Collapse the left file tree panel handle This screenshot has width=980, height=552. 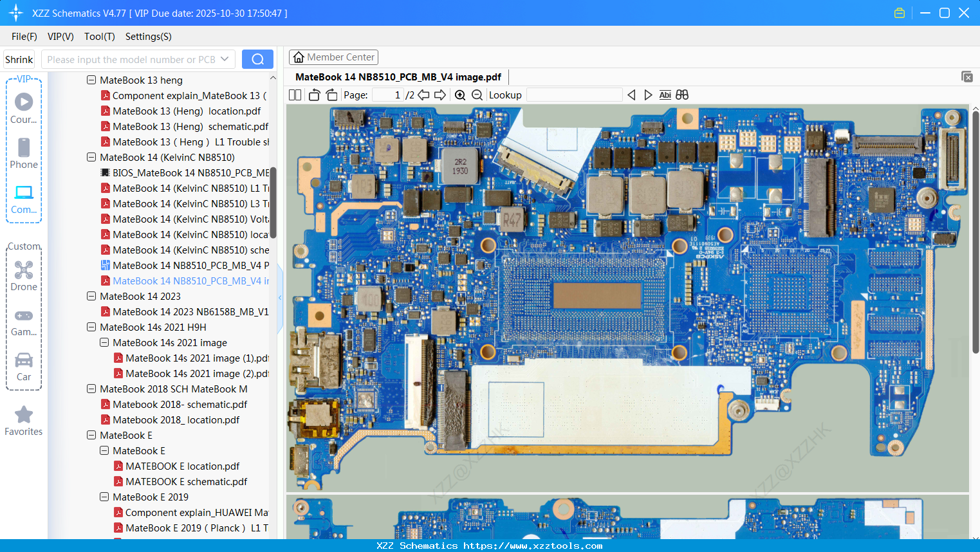[x=280, y=297]
